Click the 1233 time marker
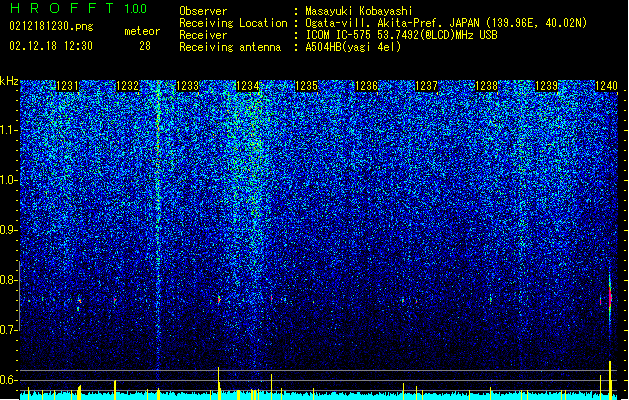This screenshot has height=400, width=629. click(x=187, y=86)
